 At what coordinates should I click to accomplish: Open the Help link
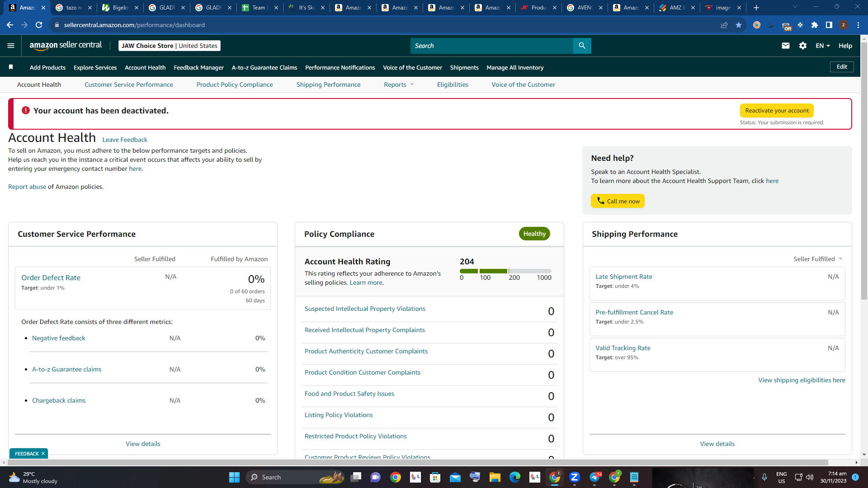tap(845, 46)
